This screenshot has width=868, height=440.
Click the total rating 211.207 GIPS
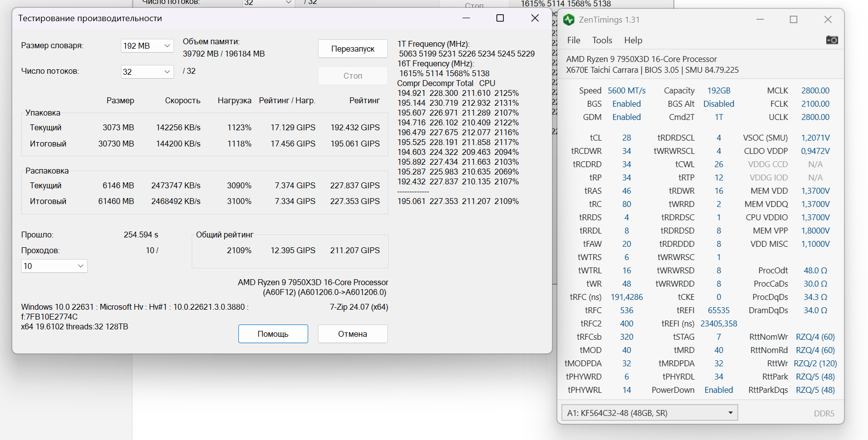[355, 250]
